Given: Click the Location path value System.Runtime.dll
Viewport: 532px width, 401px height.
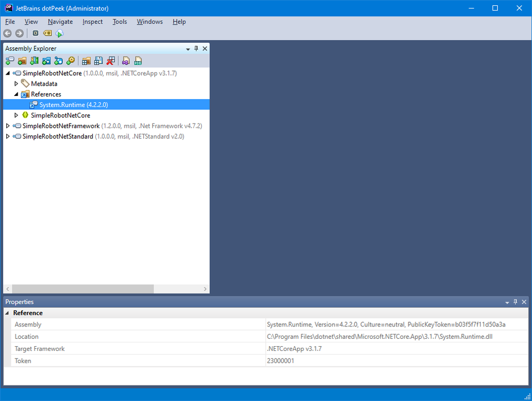Looking at the screenshot, I should pyautogui.click(x=380, y=337).
